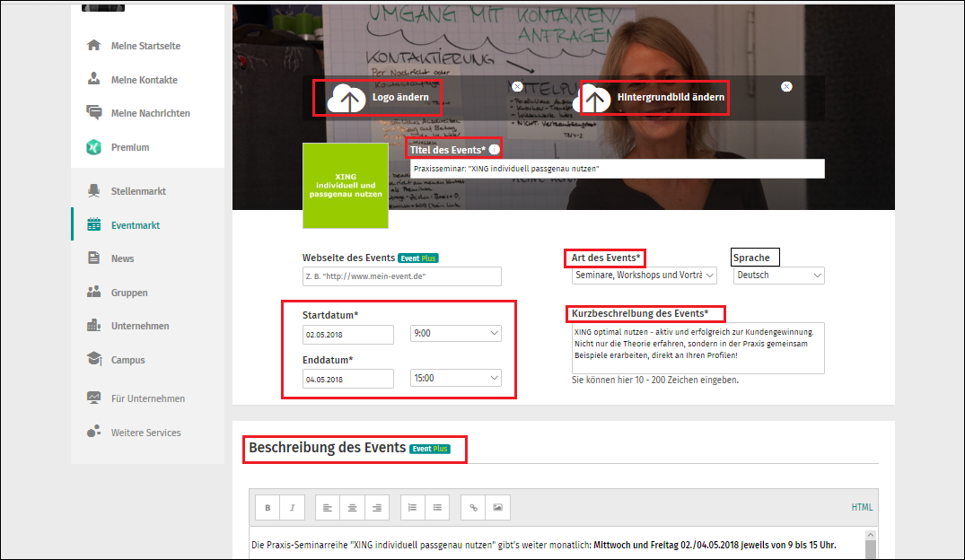Click the Campus graduation cap icon

coord(94,359)
